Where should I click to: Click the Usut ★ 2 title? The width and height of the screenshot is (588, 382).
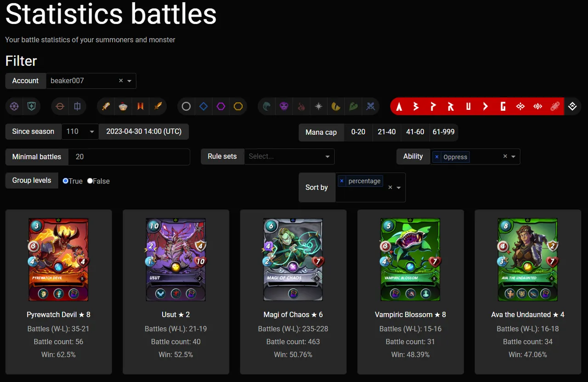[x=176, y=315]
